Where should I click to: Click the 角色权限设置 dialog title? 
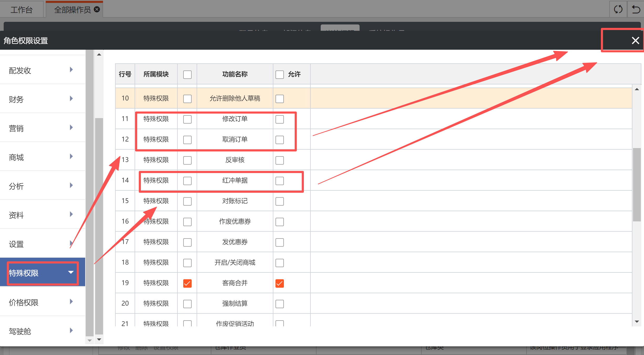pos(26,41)
